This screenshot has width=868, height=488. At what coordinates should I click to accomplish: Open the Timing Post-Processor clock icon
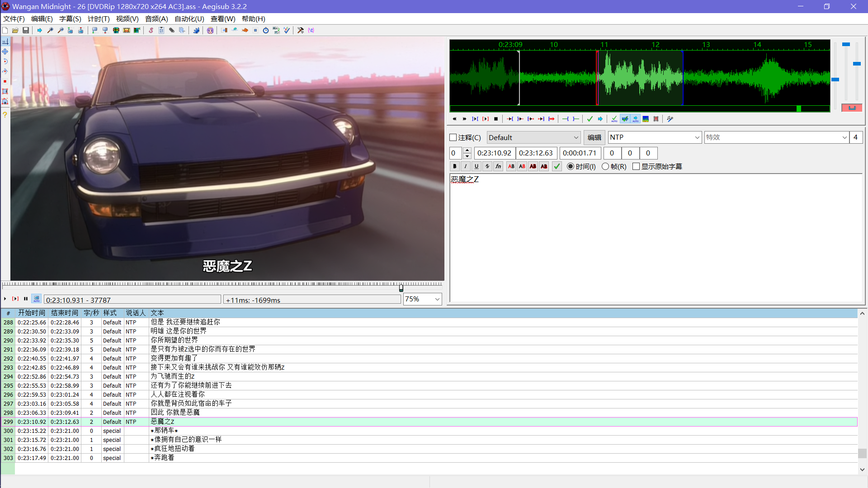pyautogui.click(x=266, y=30)
